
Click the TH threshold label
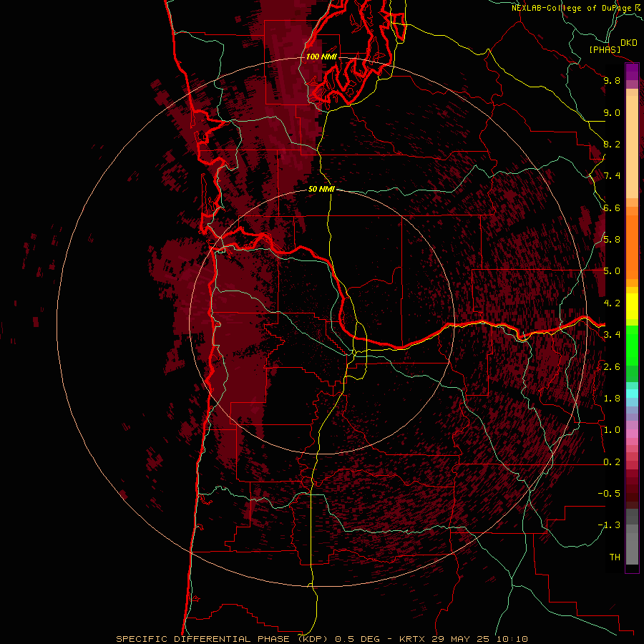[615, 557]
